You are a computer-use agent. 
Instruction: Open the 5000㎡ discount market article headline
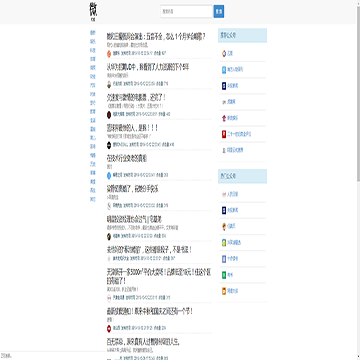click(159, 276)
